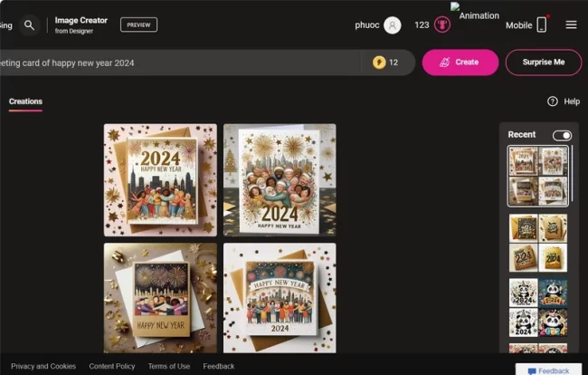This screenshot has width=588, height=375.
Task: Open the Content Policy link
Action: click(112, 366)
